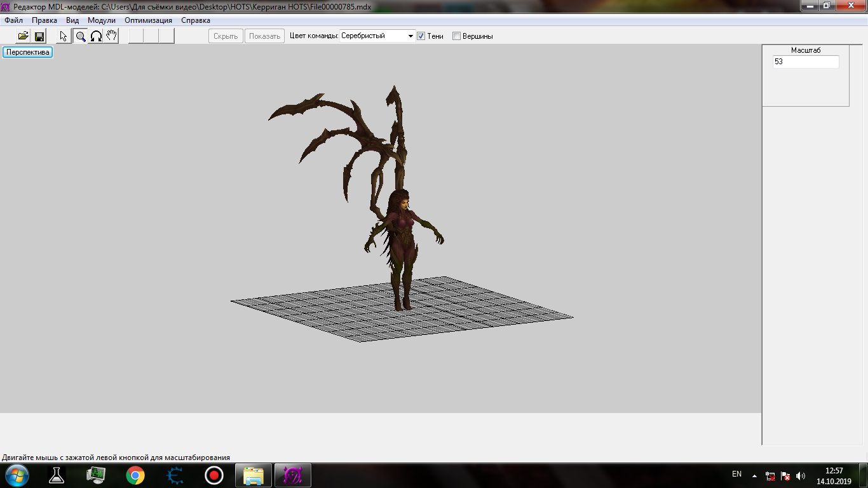868x488 pixels.
Task: Click the volume speaker tray icon
Action: coord(801,475)
